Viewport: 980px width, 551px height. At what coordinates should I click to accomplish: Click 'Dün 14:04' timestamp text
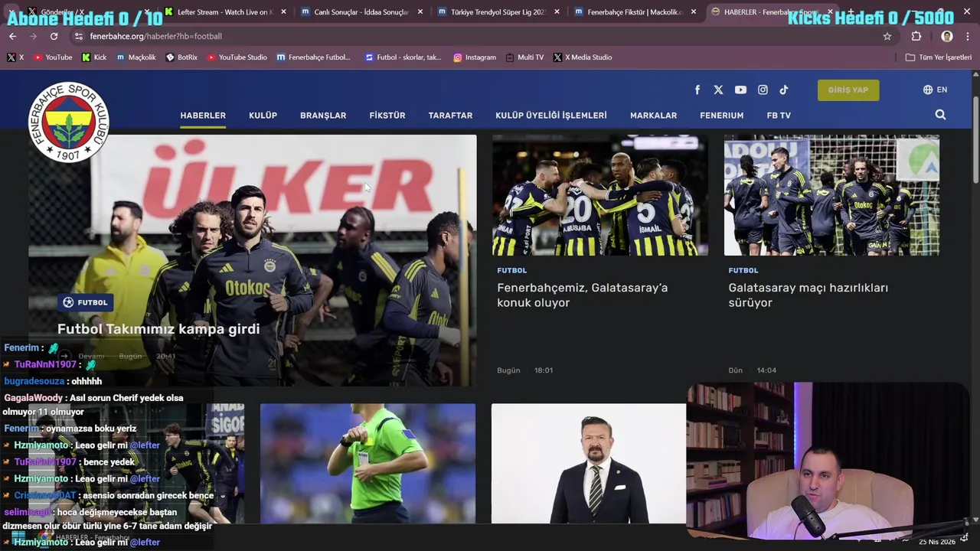tap(752, 370)
